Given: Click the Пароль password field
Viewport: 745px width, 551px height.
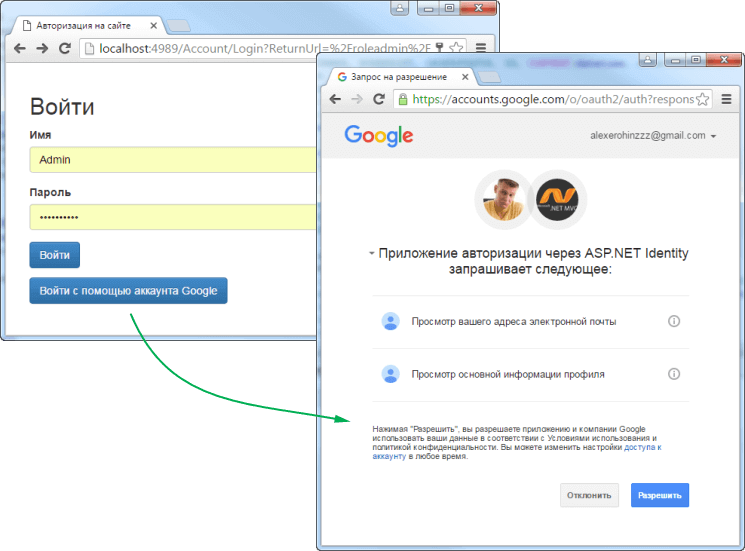Looking at the screenshot, I should (173, 217).
